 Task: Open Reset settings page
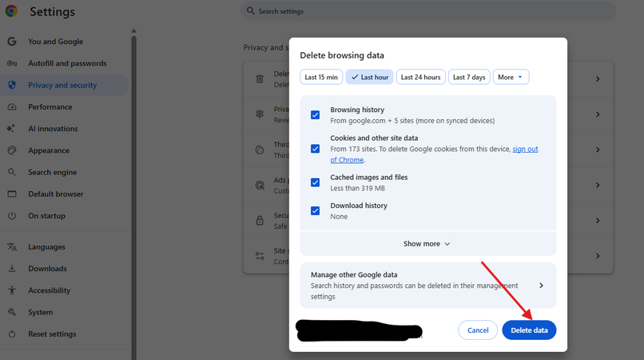(x=52, y=334)
